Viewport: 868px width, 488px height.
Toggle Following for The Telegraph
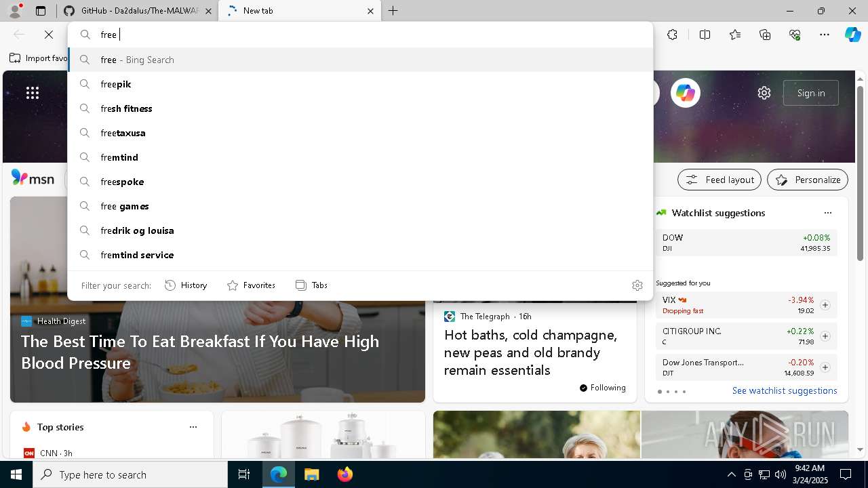603,388
